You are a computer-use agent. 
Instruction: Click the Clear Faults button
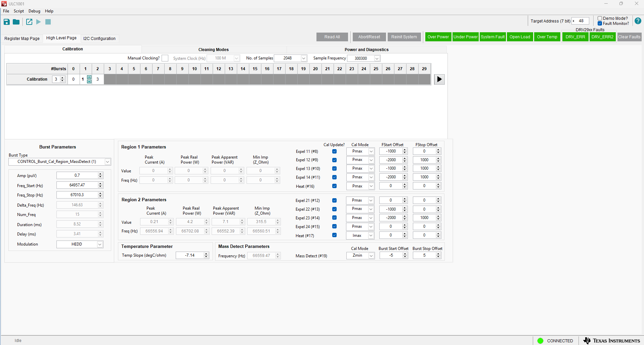(x=629, y=37)
